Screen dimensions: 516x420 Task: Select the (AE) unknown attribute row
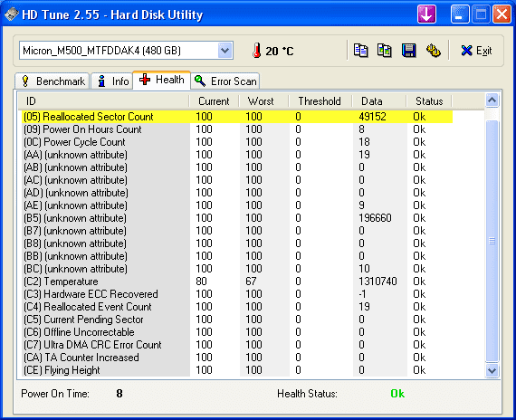click(x=237, y=205)
